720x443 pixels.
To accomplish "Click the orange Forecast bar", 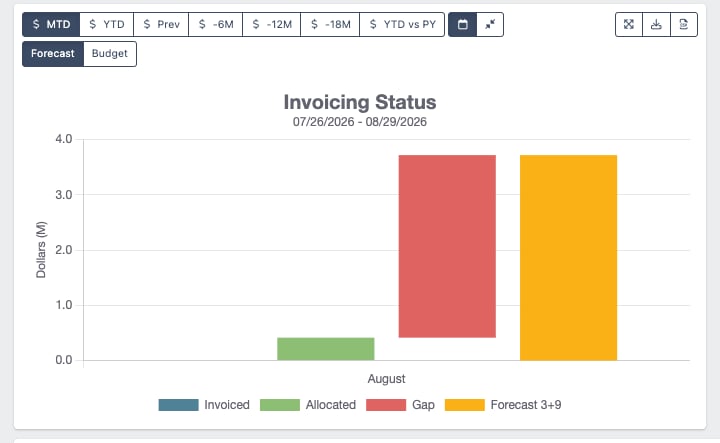I will [x=568, y=258].
